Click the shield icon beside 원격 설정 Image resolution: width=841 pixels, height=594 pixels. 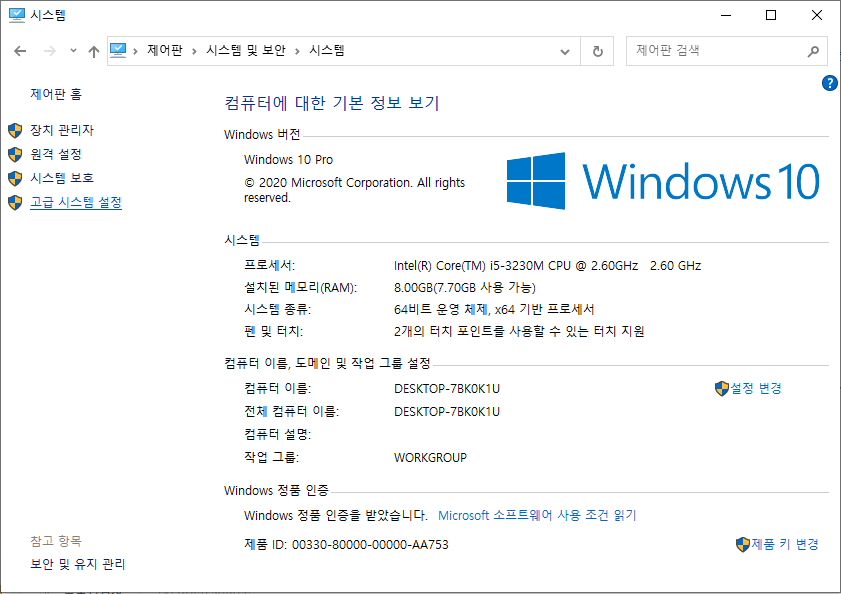click(x=15, y=155)
